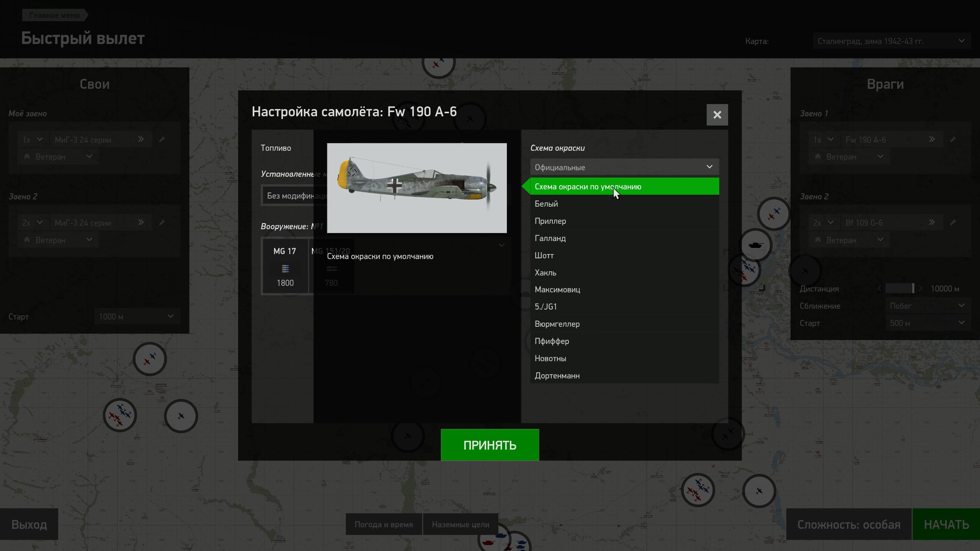Screen dimensions: 980x551
Task: Open 1x count dropdown in enemy Звено 1
Action: click(x=824, y=140)
